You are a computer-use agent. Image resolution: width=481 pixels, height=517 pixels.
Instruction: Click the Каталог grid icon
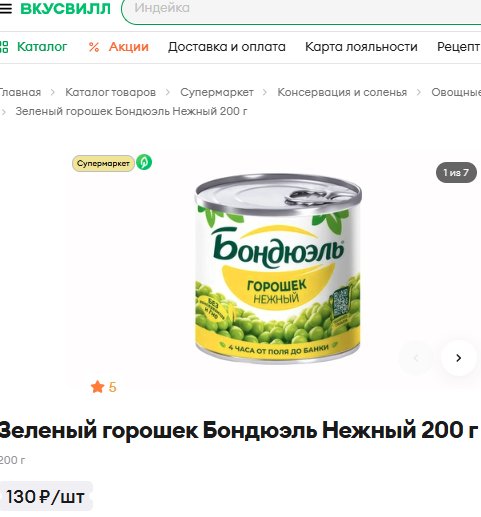[4, 47]
